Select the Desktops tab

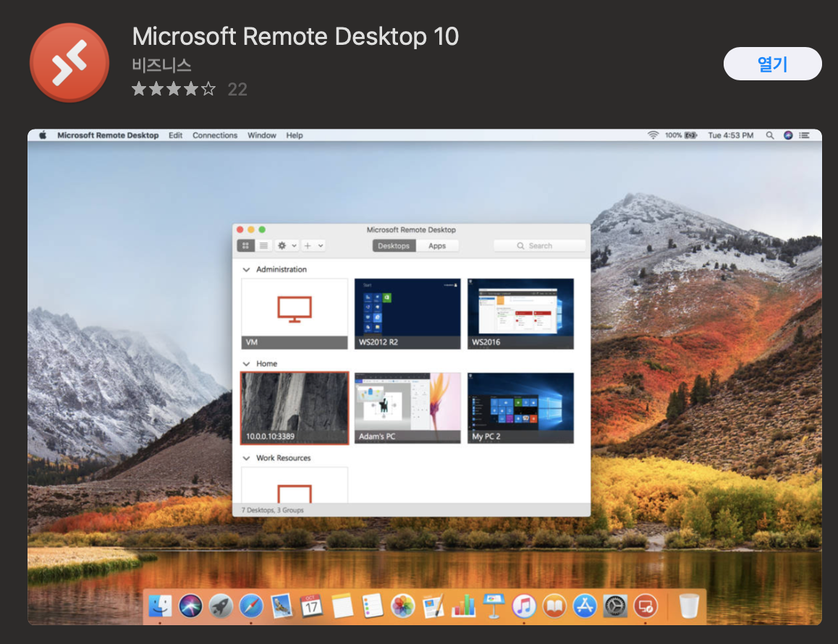click(x=394, y=246)
